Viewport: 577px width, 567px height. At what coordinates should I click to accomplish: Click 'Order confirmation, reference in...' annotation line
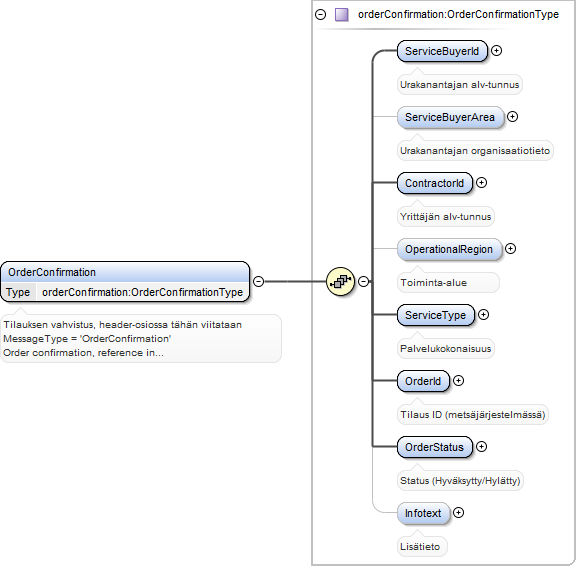coord(84,352)
